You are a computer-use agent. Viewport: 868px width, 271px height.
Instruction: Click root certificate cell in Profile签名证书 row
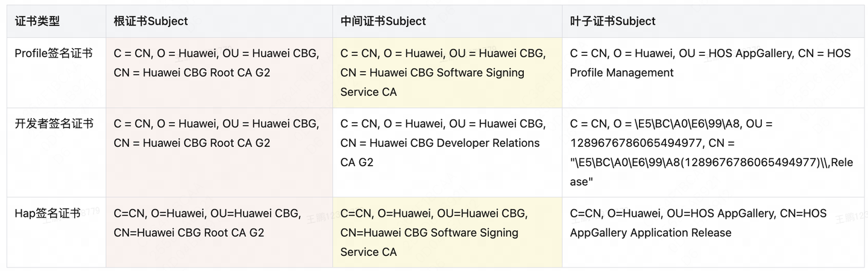pyautogui.click(x=217, y=63)
